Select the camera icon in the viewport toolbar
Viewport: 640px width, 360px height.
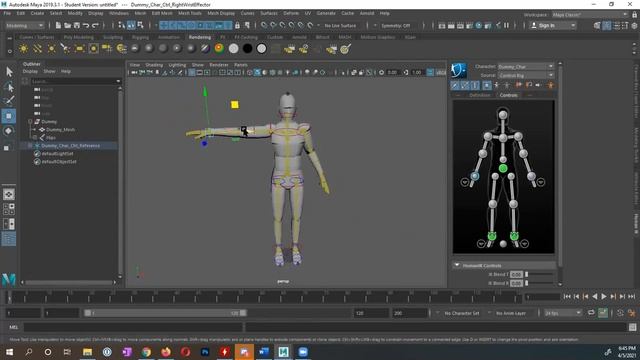[x=134, y=73]
